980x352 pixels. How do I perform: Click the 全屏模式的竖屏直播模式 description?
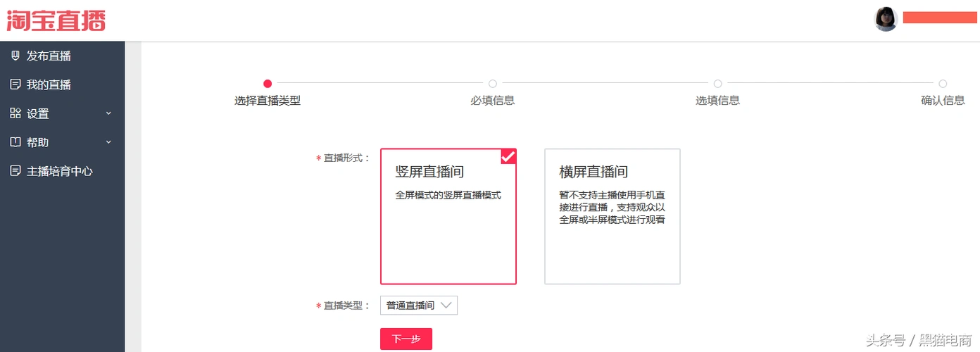coord(448,195)
